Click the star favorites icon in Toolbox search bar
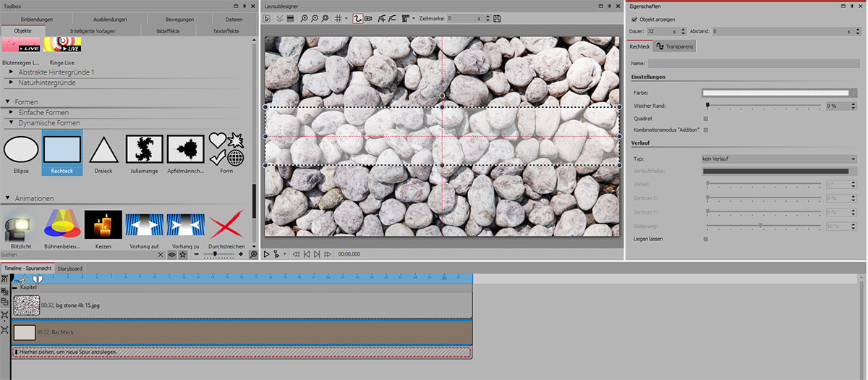868x380 pixels. pyautogui.click(x=183, y=255)
